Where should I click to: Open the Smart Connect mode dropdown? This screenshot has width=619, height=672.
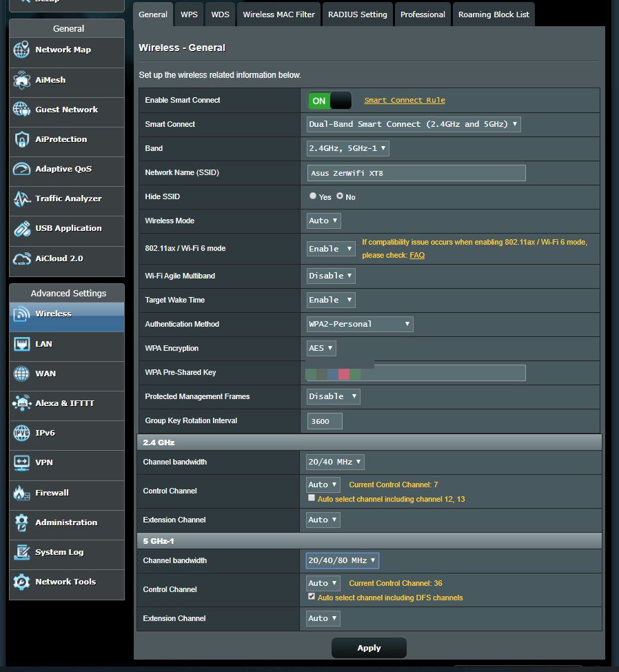pyautogui.click(x=414, y=124)
